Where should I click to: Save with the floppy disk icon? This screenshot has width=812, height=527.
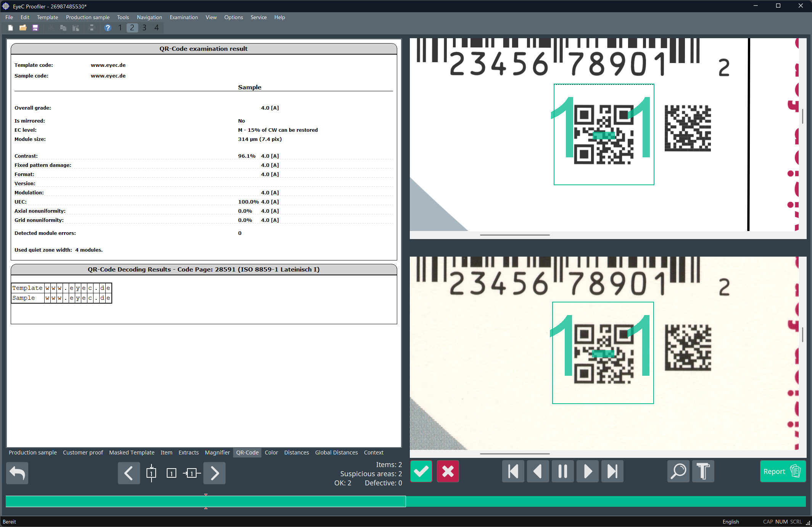coord(35,28)
